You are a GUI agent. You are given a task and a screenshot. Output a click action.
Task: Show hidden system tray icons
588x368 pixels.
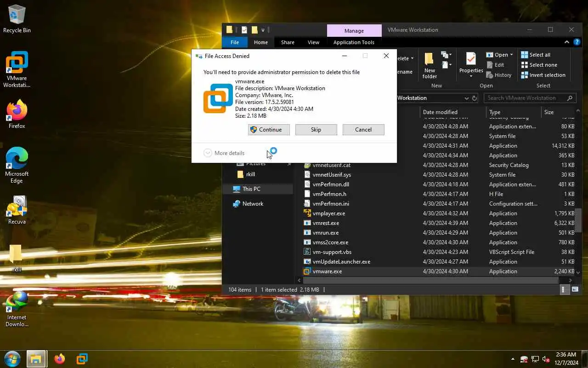click(x=513, y=359)
